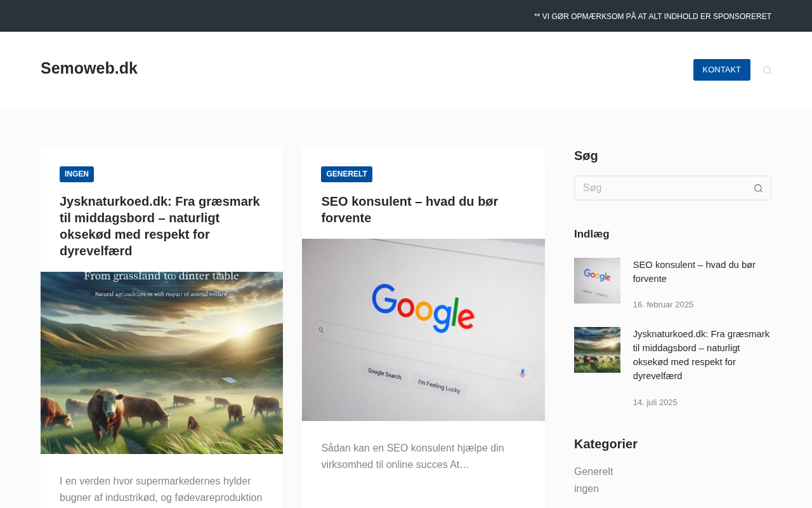
Task: Open sidebar link SEO konsulent – hvad du bør forvente
Action: [694, 272]
